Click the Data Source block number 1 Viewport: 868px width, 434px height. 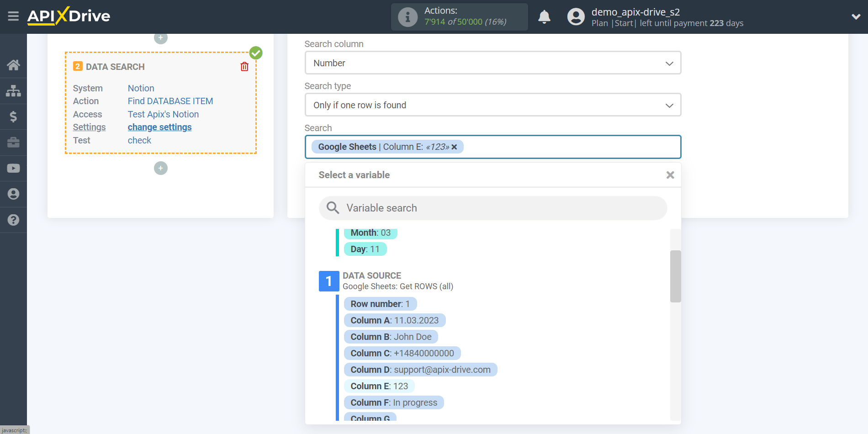pos(328,281)
